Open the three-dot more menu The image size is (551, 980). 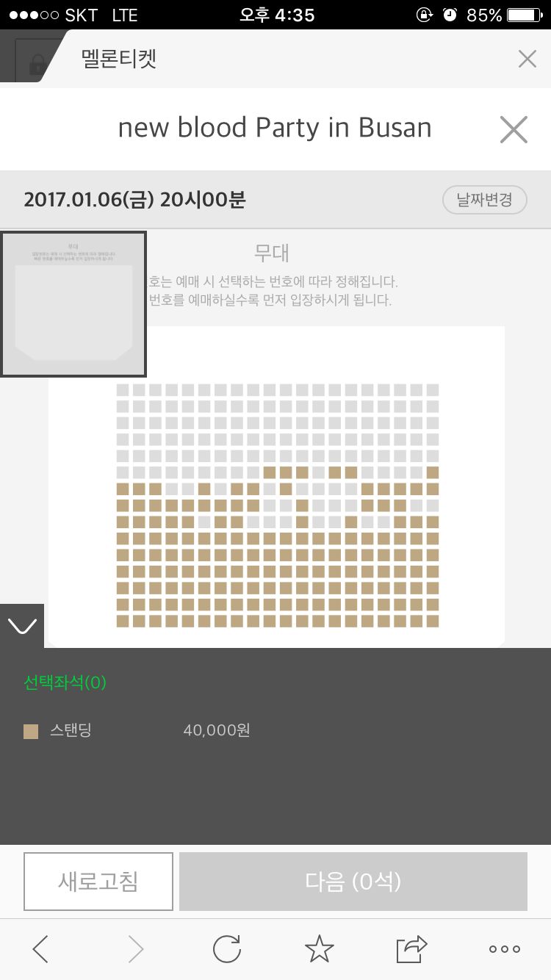505,949
